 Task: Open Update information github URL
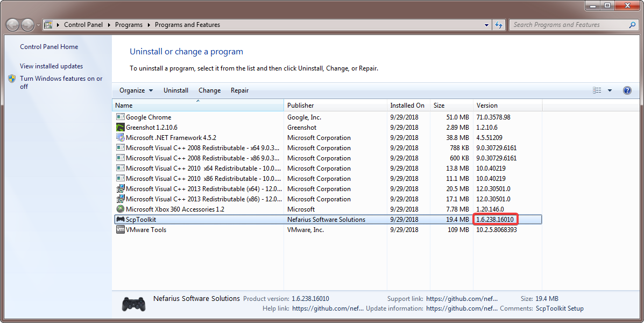coord(462,308)
